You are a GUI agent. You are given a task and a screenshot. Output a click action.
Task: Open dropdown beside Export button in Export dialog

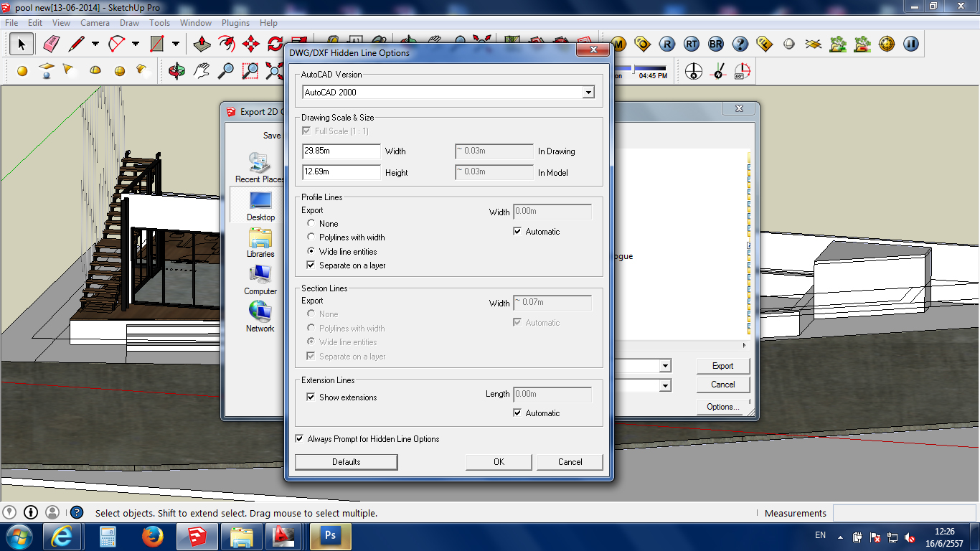pos(665,366)
